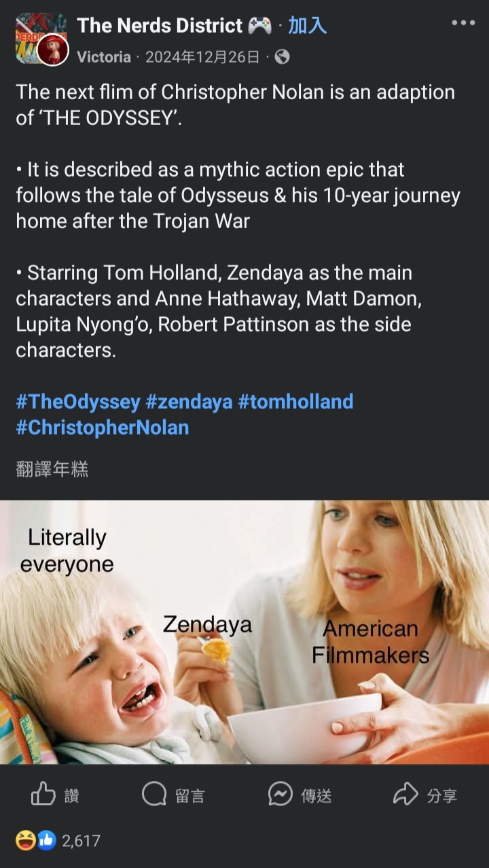
Task: Open the post date 2024年12月26日
Action: (x=202, y=57)
